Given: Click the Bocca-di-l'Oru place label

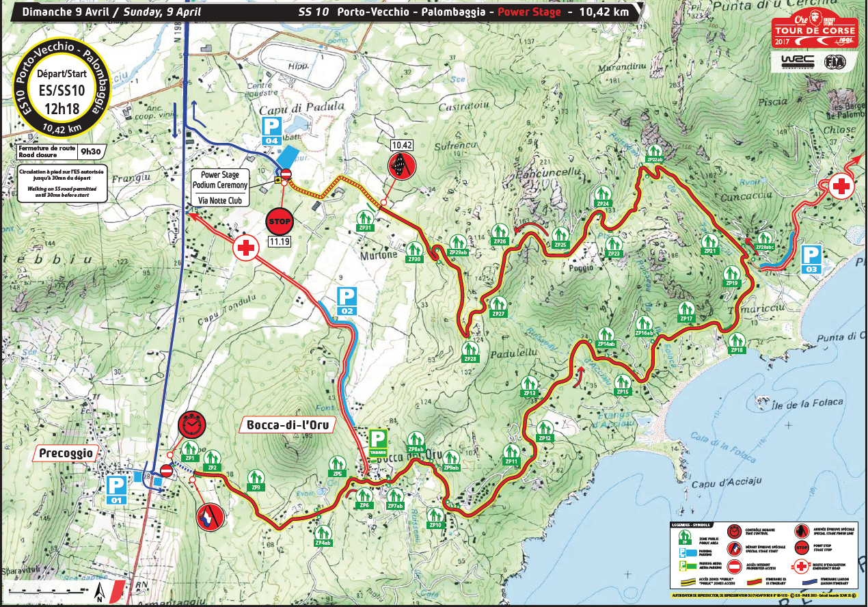Looking at the screenshot, I should [x=287, y=425].
